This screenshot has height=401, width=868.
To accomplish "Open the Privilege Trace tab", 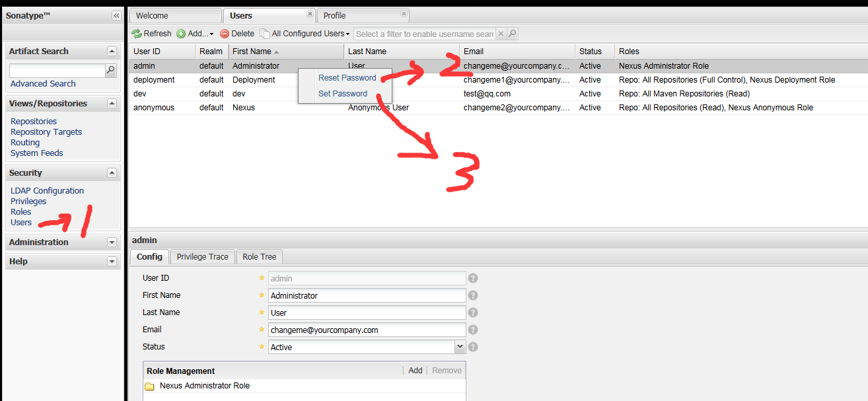I will pyautogui.click(x=203, y=257).
